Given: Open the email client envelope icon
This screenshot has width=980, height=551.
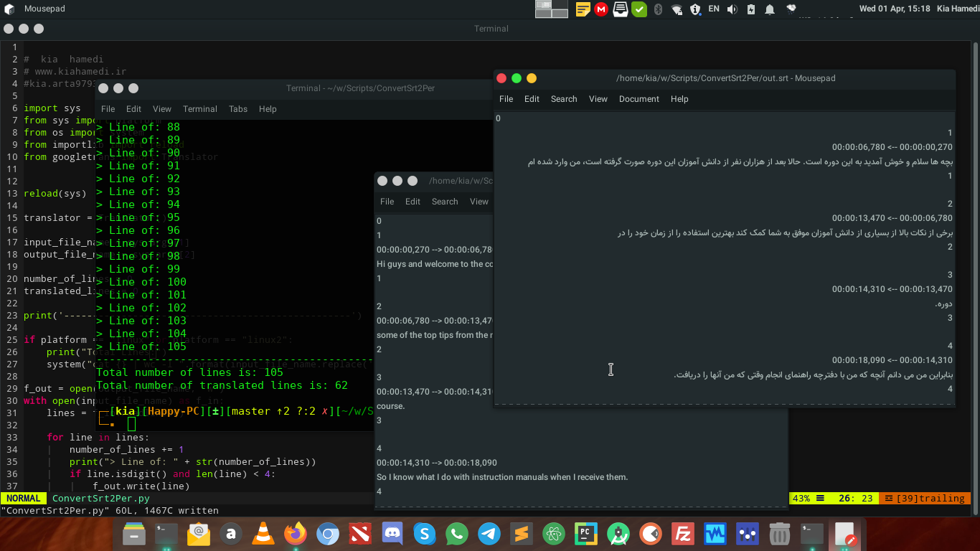Looking at the screenshot, I should click(198, 534).
